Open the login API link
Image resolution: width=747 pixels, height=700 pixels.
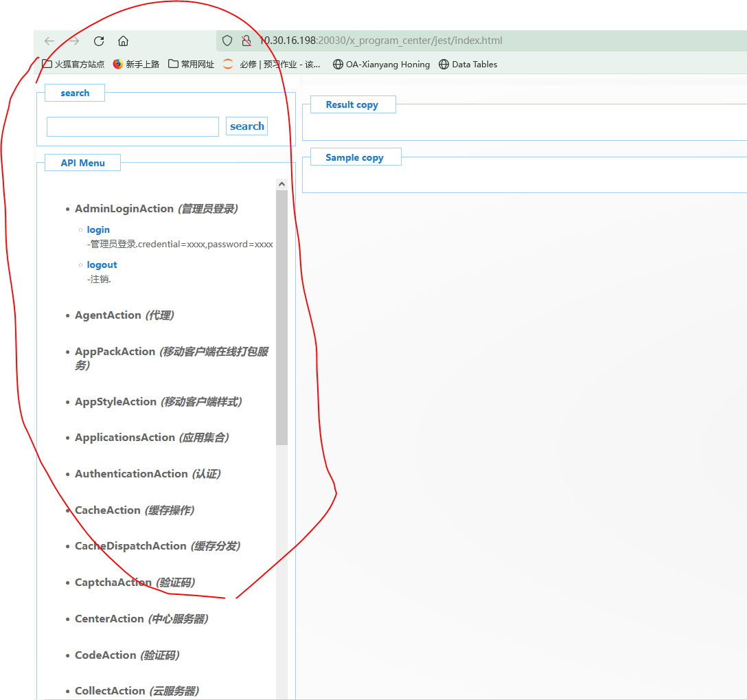point(98,229)
